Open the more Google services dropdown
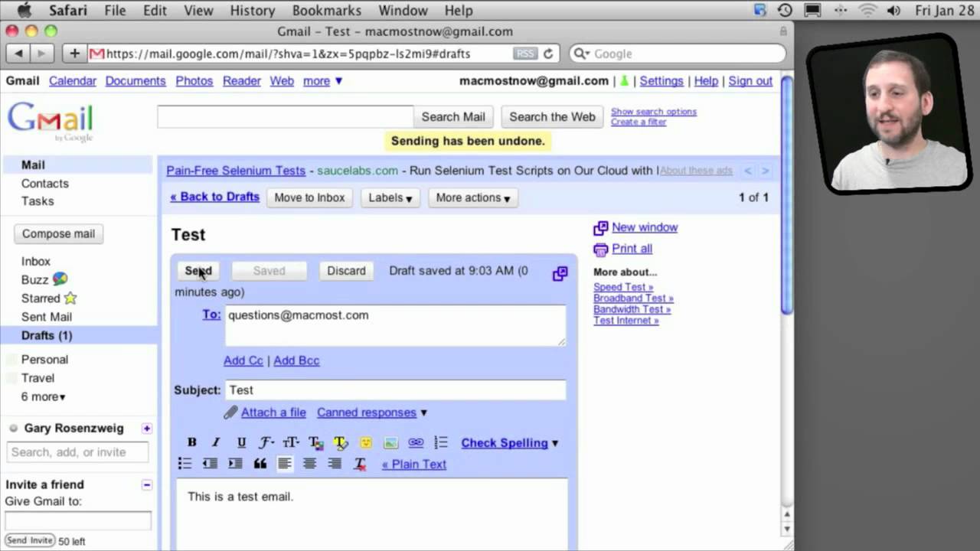Image resolution: width=980 pixels, height=551 pixels. point(323,81)
